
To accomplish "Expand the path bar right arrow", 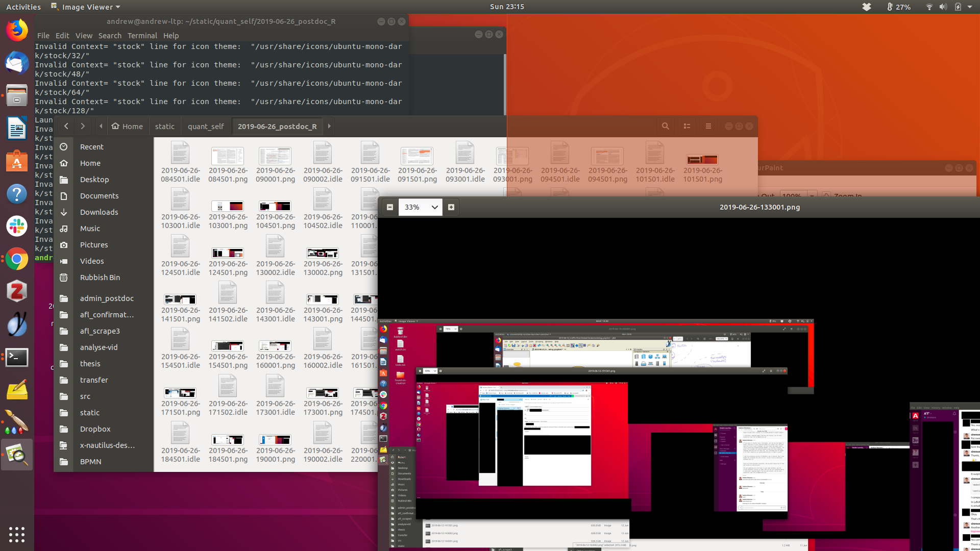I will (x=329, y=126).
